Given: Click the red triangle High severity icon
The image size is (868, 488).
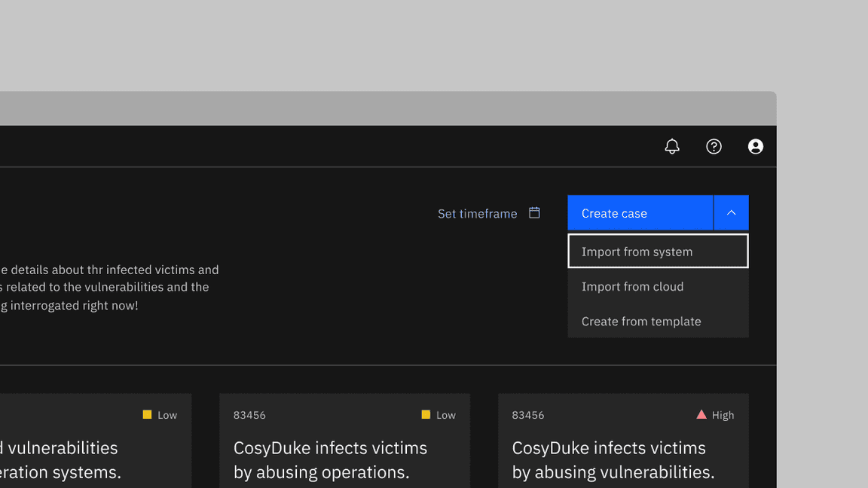Looking at the screenshot, I should click(701, 415).
